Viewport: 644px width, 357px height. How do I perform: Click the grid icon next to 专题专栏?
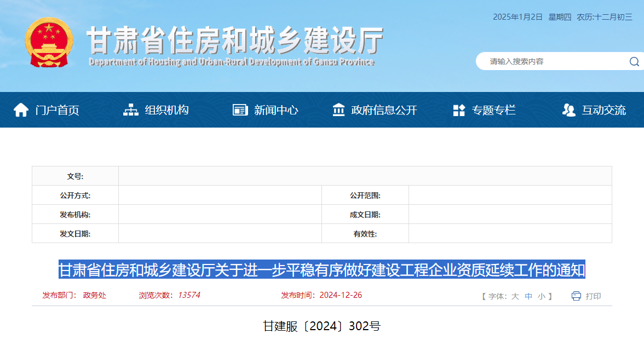pos(459,110)
